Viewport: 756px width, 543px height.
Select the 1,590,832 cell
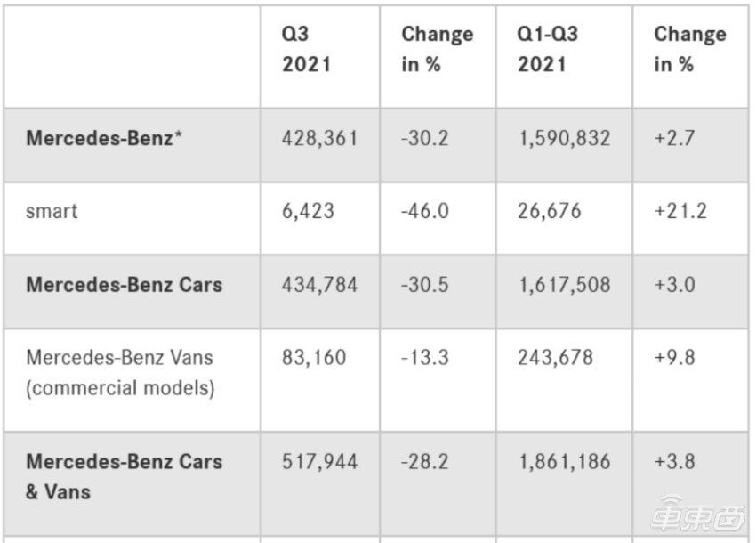tap(565, 139)
